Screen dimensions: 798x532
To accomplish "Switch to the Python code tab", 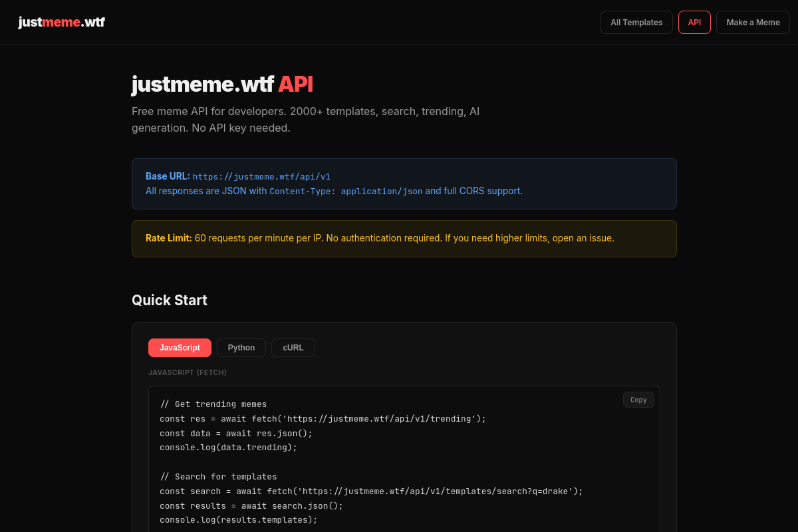I will pos(241,348).
